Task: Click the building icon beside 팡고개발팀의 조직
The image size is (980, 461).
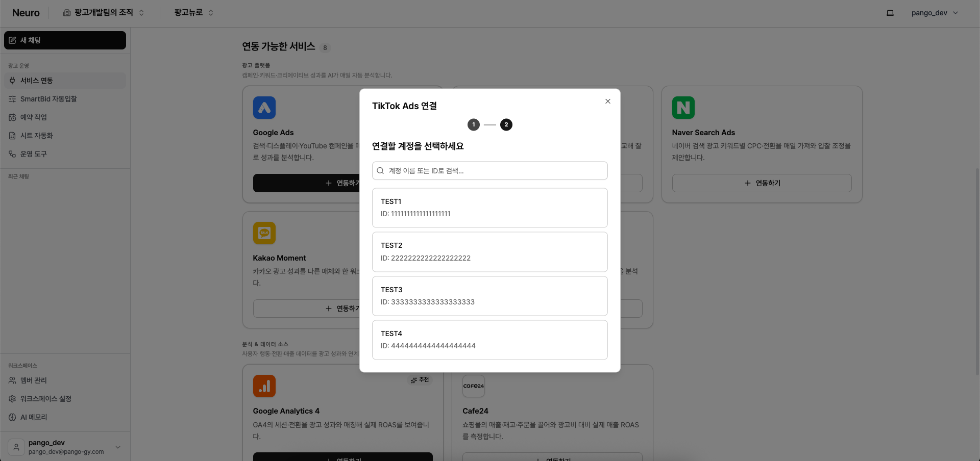Action: 67,13
